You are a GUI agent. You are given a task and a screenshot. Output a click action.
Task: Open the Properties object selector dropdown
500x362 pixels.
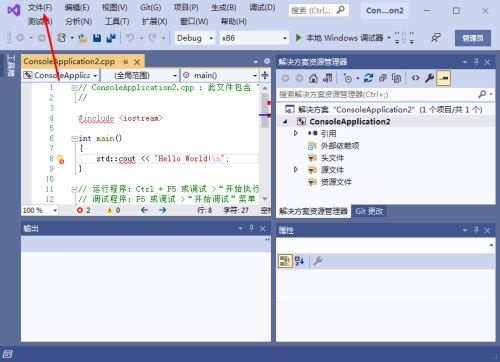click(x=491, y=245)
